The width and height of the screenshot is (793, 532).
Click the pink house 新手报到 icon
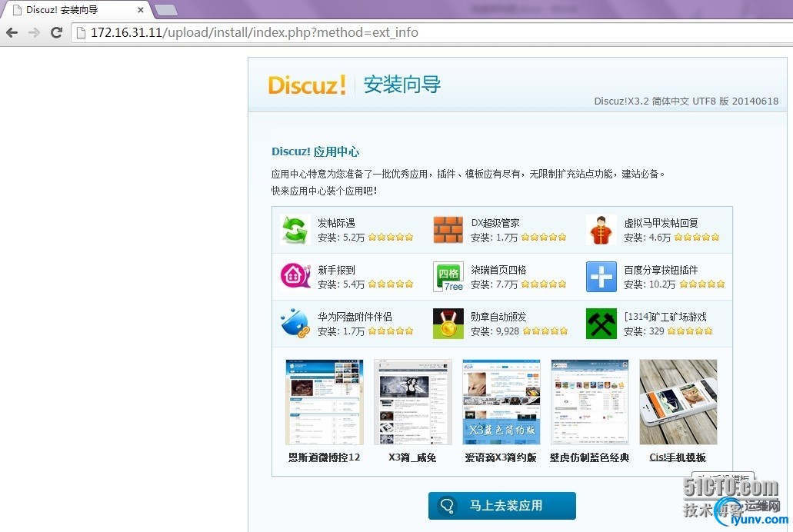pos(295,277)
